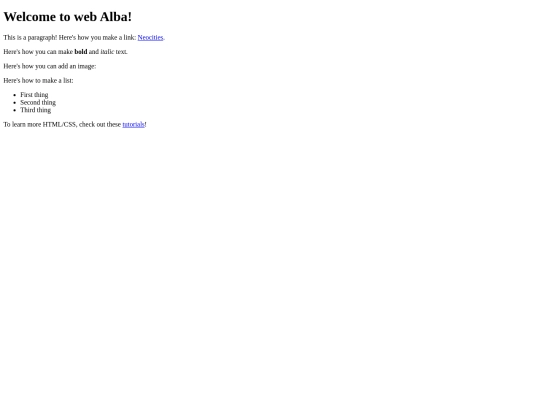Click the 'To learn more HTML/CSS' text
Screen dimensions: 540x405
pyautogui.click(x=39, y=124)
